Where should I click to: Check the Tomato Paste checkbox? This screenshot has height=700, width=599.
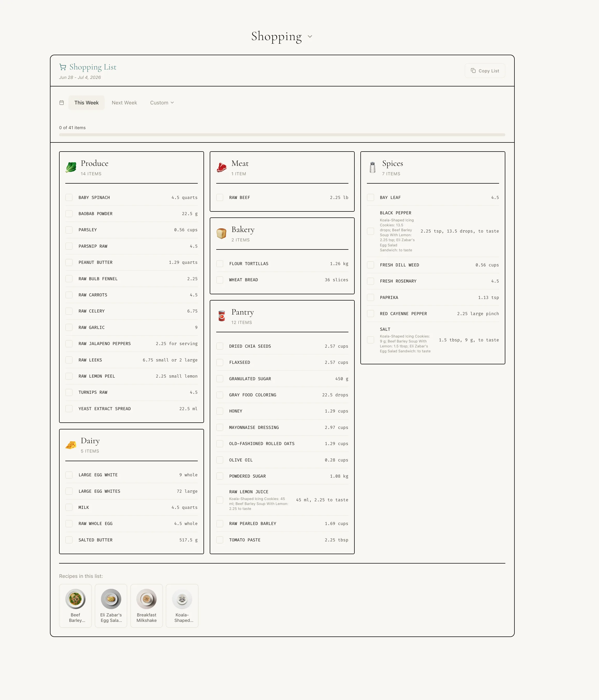[x=220, y=540]
